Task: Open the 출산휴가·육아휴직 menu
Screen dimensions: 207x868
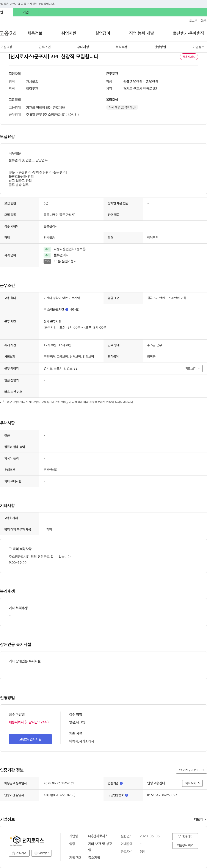Action: pos(188,33)
